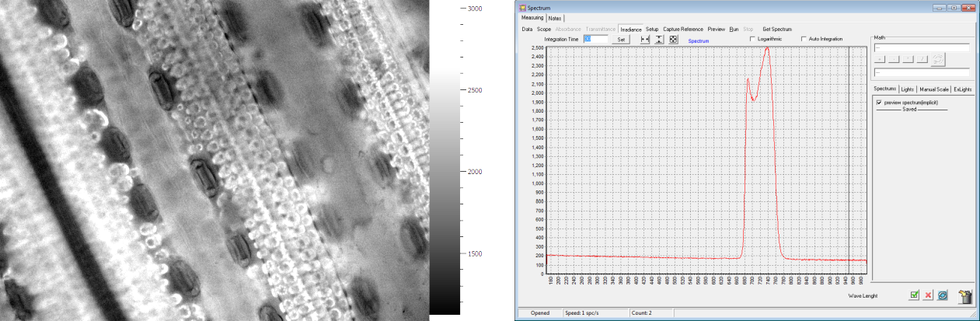This screenshot has width=980, height=321.
Task: Click the red X deselect icon
Action: pyautogui.click(x=928, y=295)
